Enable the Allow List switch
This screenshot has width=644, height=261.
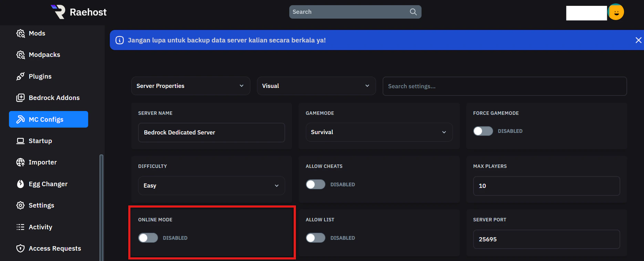pos(315,238)
